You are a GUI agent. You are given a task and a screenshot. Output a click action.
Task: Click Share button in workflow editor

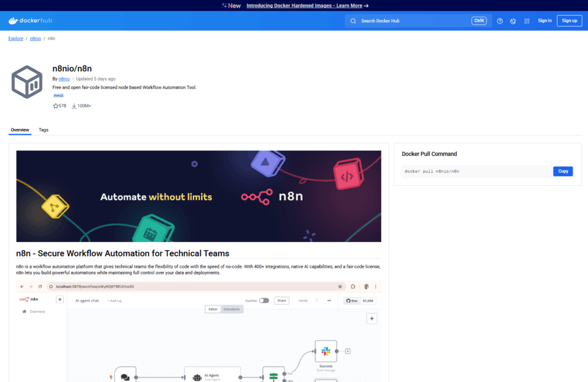click(x=281, y=301)
